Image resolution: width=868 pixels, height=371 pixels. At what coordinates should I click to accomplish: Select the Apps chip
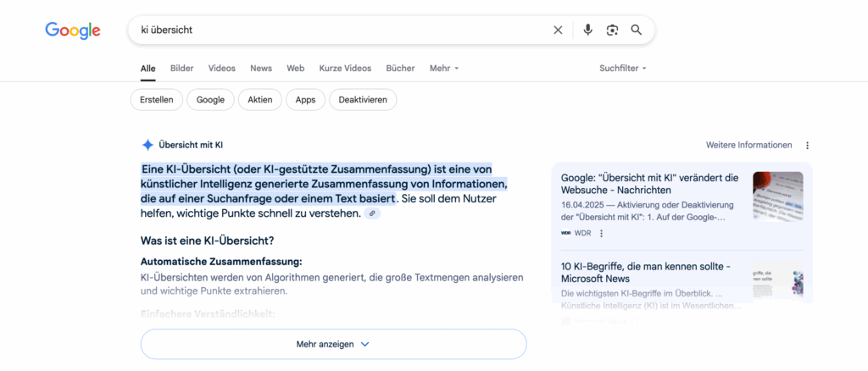tap(305, 99)
